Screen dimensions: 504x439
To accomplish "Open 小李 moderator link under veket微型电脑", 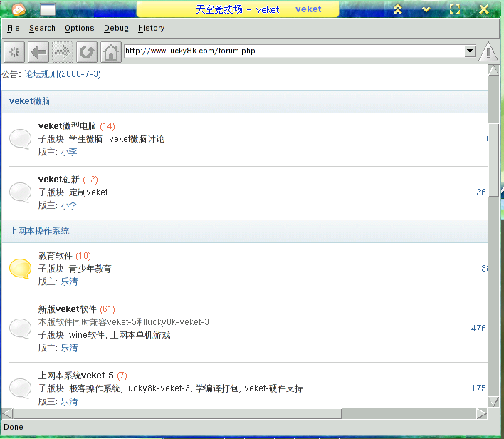I will pos(69,152).
